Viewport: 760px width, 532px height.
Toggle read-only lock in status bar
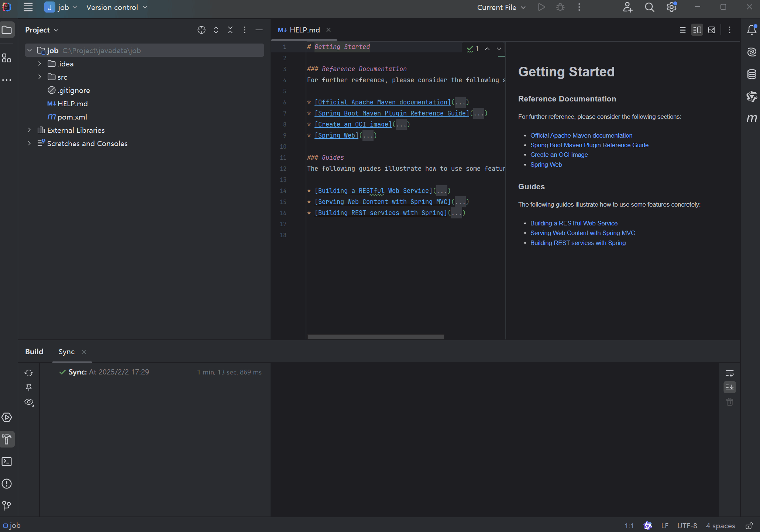749,526
